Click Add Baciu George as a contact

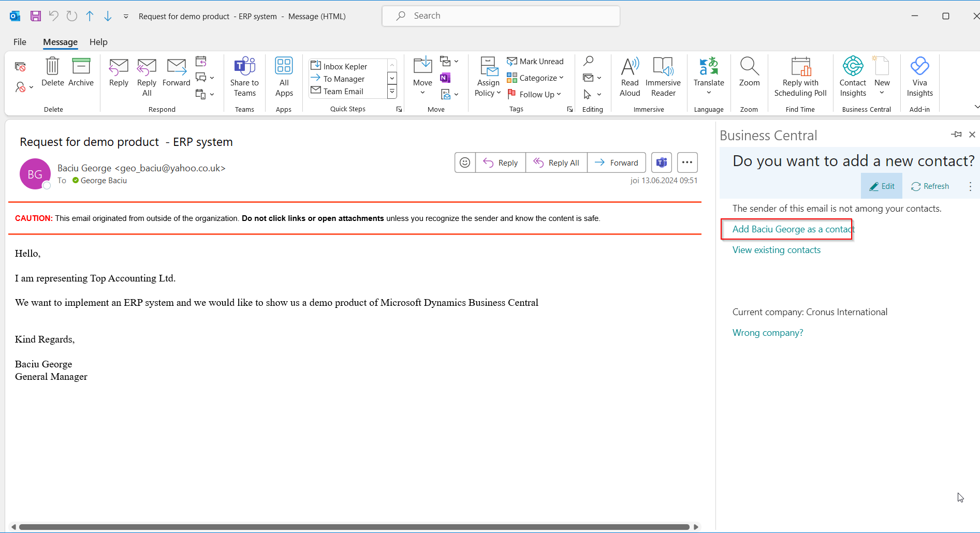(x=793, y=229)
